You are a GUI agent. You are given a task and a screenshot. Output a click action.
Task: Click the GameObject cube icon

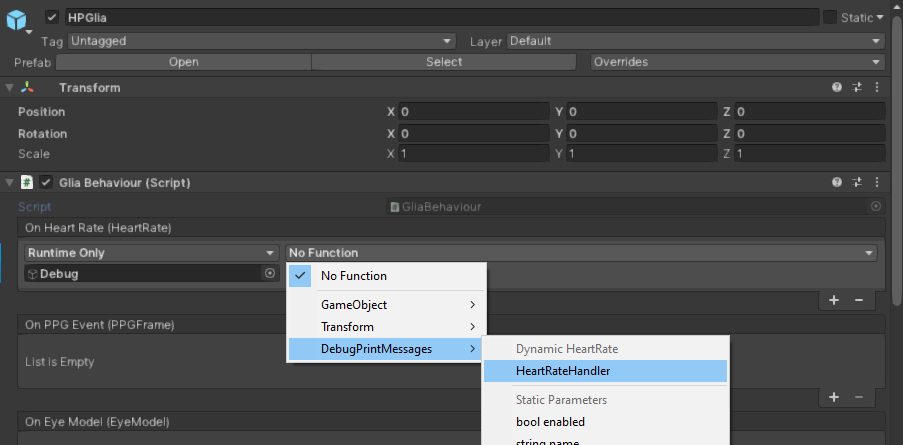pos(19,19)
